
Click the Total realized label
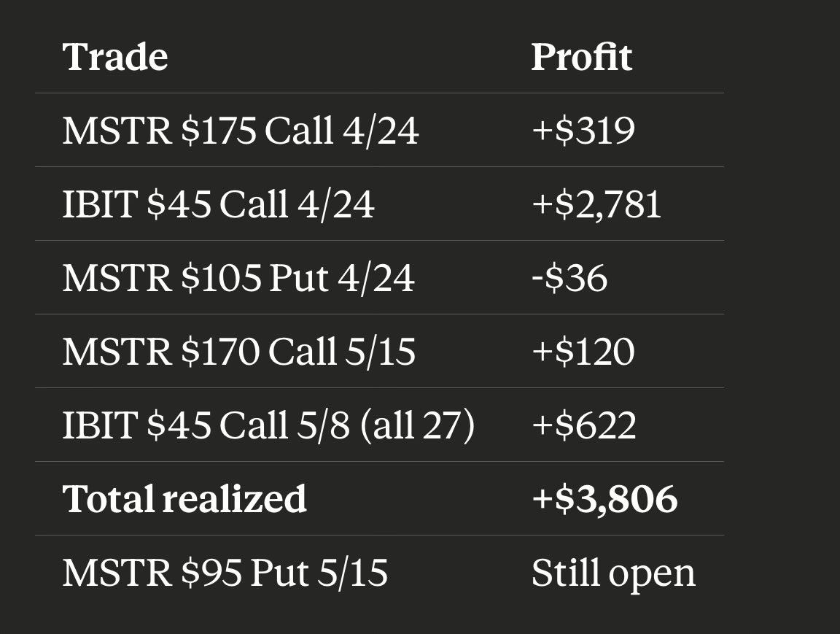184,500
